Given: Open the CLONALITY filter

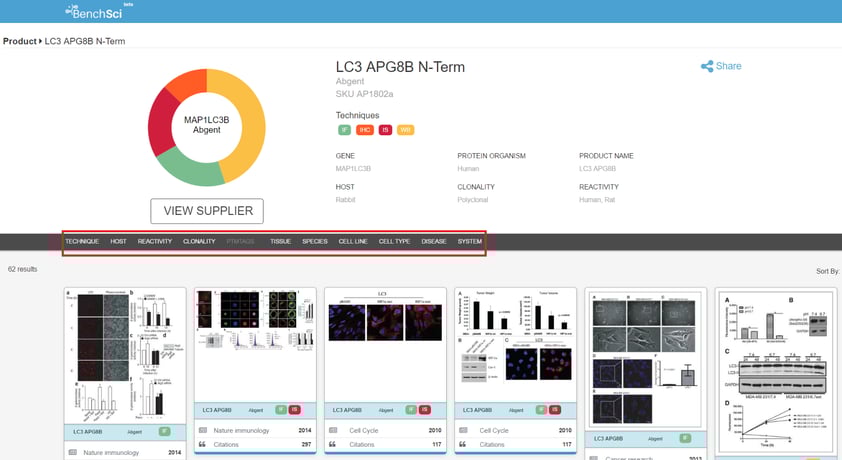Looking at the screenshot, I should pyautogui.click(x=199, y=242).
